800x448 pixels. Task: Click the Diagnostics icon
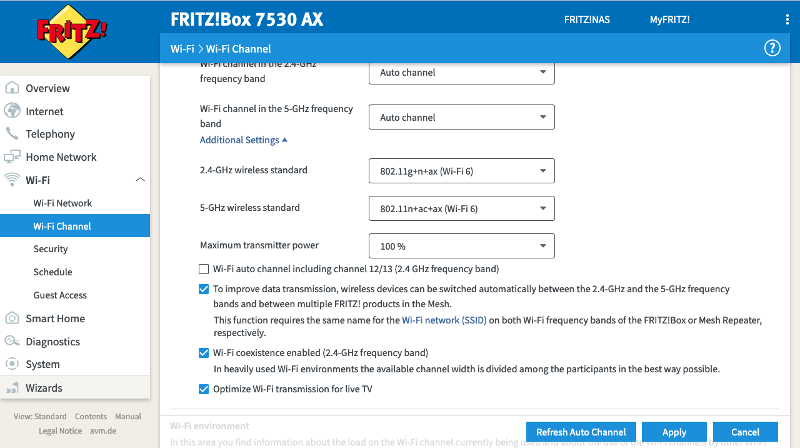point(12,341)
